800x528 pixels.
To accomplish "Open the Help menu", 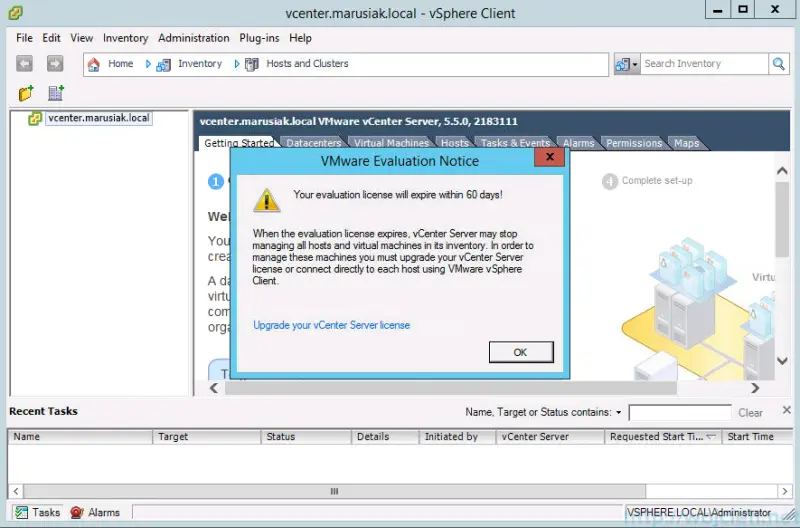I will (x=300, y=38).
